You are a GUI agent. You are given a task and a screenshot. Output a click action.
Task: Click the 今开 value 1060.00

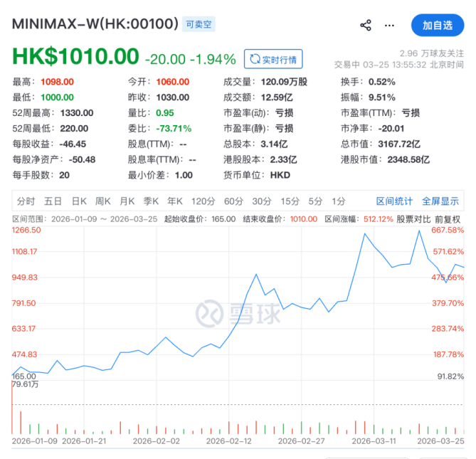[x=173, y=82]
